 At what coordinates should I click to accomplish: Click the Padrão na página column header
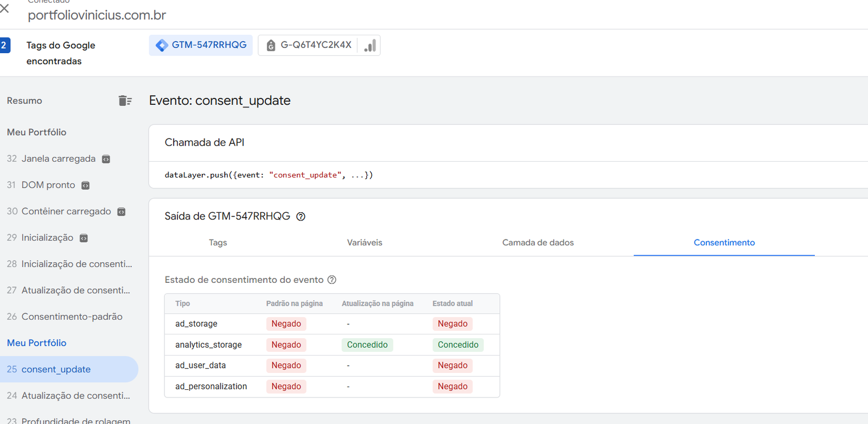point(294,303)
